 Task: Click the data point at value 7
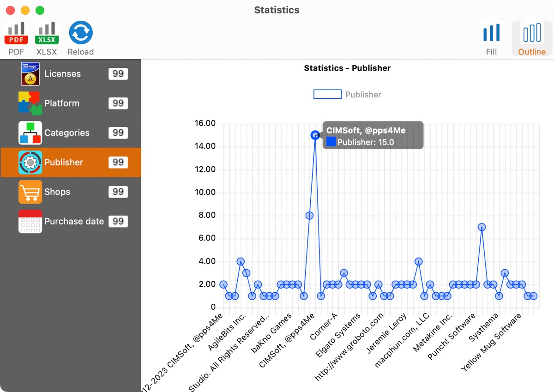click(482, 227)
